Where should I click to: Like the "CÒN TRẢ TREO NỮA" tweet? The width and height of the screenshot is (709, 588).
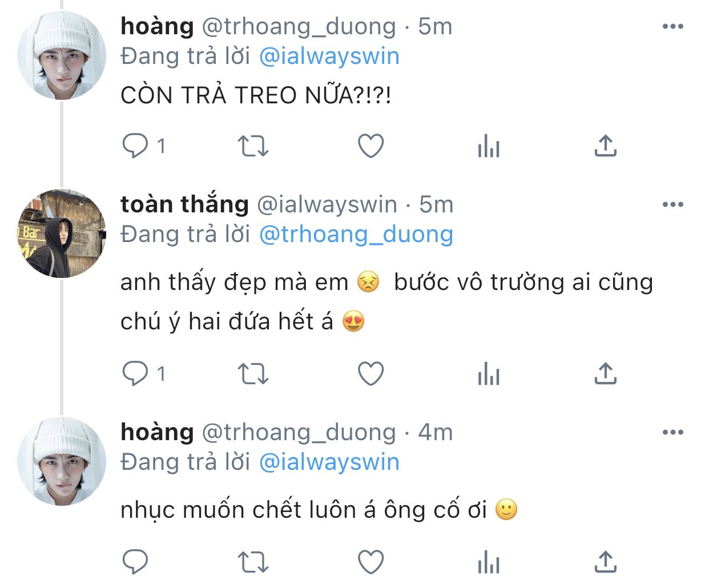pos(370,146)
